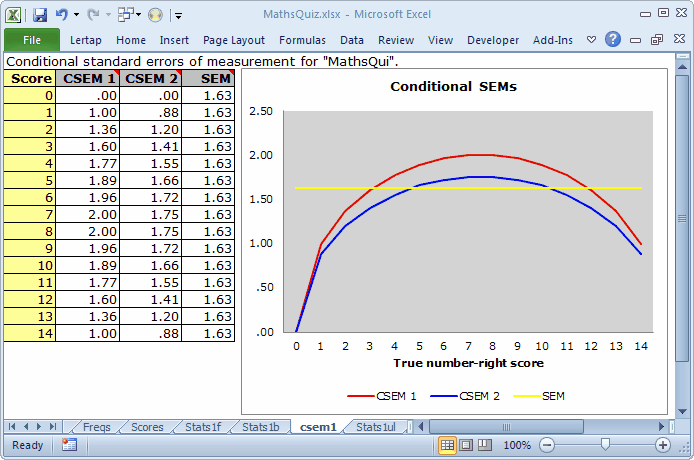The height and width of the screenshot is (460, 694).
Task: Click the horizontal scrollbar thumb
Action: click(506, 427)
